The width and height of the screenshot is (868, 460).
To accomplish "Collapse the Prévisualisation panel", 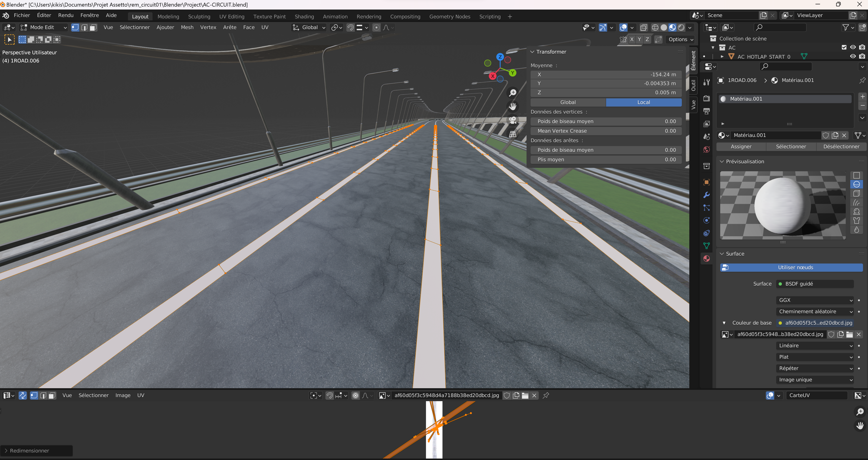I will tap(722, 162).
